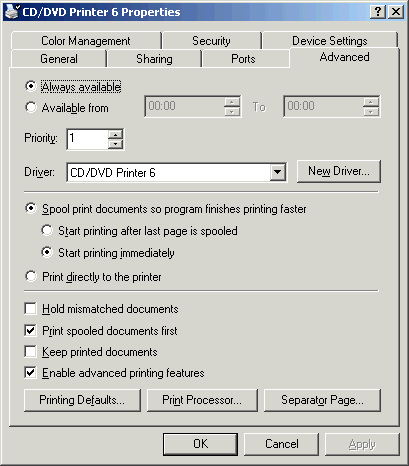Viewport: 409px width, 466px height.
Task: Increase Priority with the up arrow
Action: [x=116, y=135]
